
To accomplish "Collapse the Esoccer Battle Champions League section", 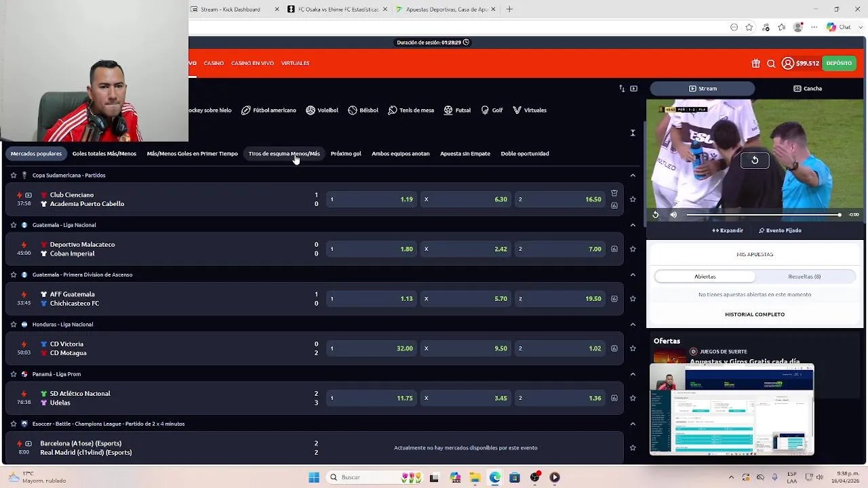I will coord(633,424).
